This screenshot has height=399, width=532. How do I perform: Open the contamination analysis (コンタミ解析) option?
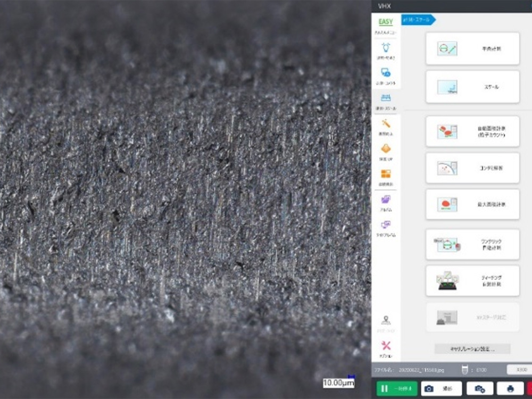[x=472, y=168]
